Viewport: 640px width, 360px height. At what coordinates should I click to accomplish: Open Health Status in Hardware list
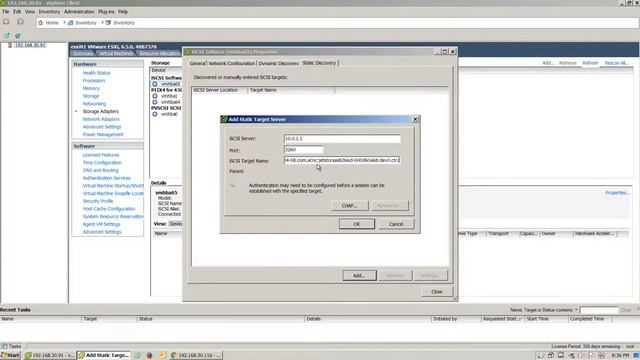point(96,73)
